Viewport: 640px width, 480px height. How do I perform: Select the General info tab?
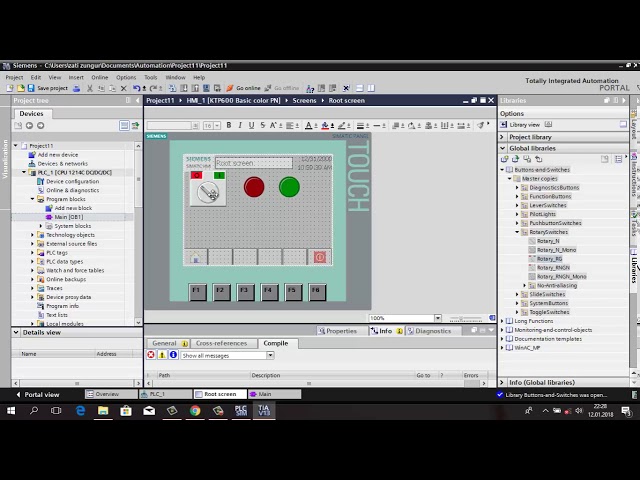(169, 343)
